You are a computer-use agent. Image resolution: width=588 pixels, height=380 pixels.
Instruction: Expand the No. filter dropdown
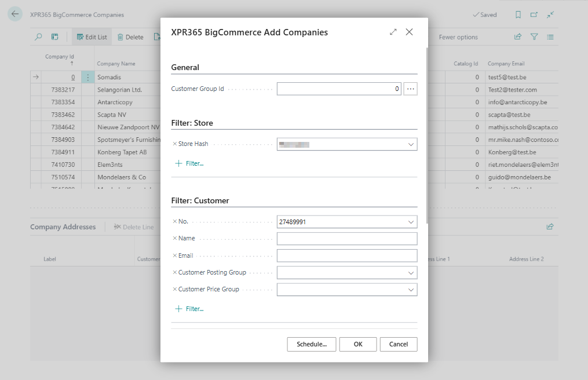click(x=411, y=222)
